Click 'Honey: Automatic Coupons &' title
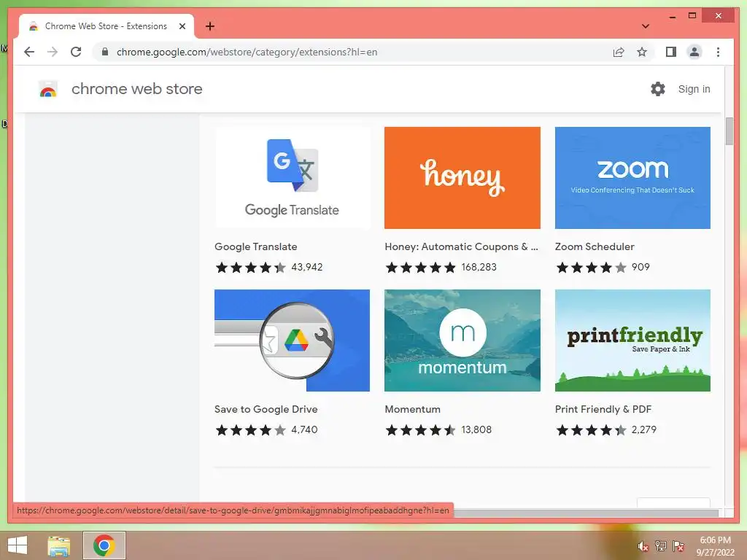This screenshot has width=747, height=560. point(461,246)
